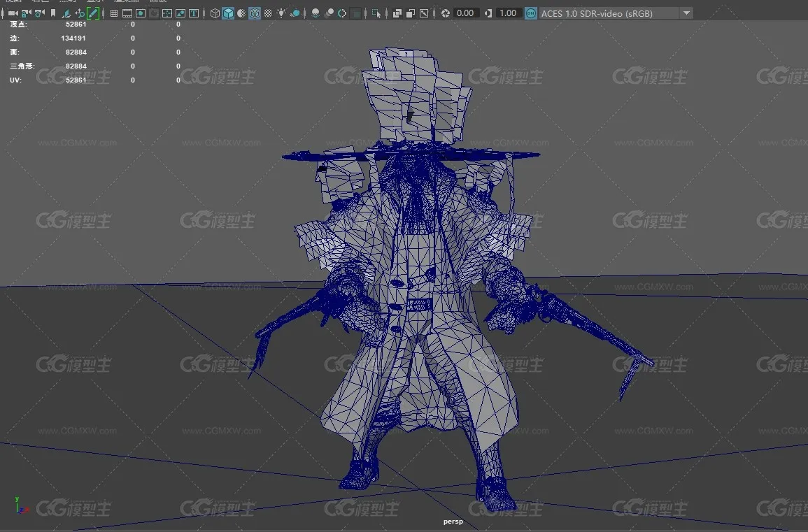
Task: Click the persp camera name label
Action: (453, 522)
